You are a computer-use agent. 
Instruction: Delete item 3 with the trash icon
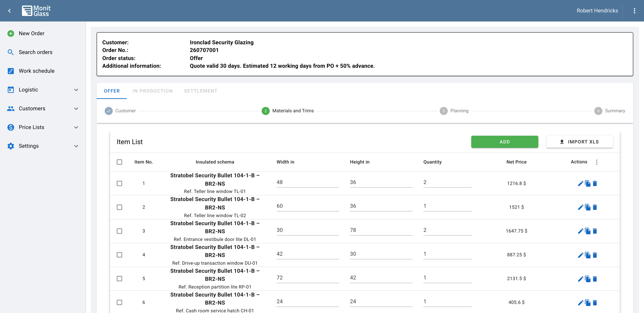pos(595,231)
